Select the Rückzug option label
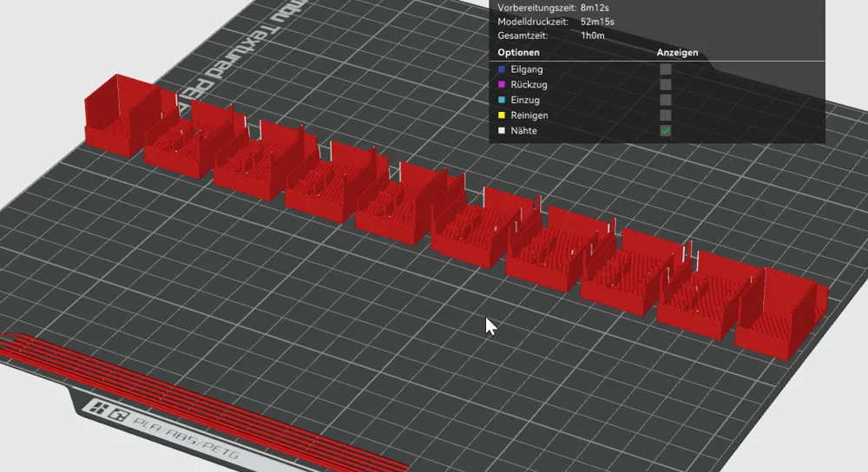This screenshot has width=868, height=472. (x=529, y=85)
